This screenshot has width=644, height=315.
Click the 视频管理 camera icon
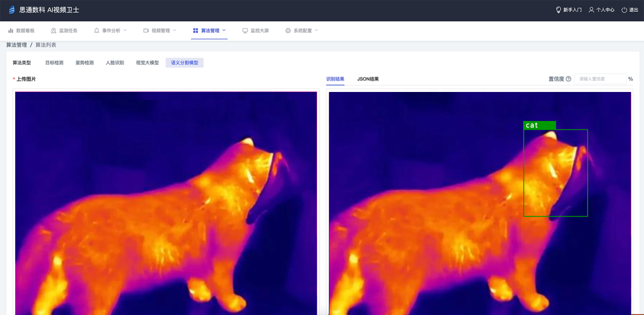point(146,30)
